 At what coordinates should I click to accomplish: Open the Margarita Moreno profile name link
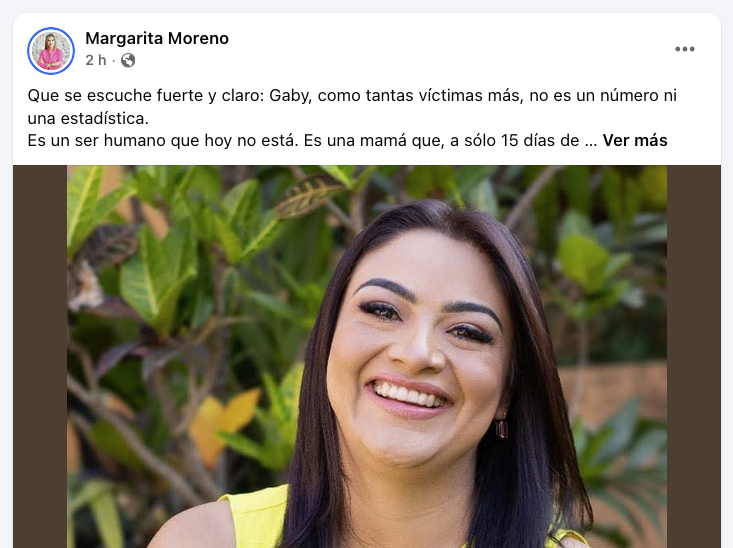157,38
